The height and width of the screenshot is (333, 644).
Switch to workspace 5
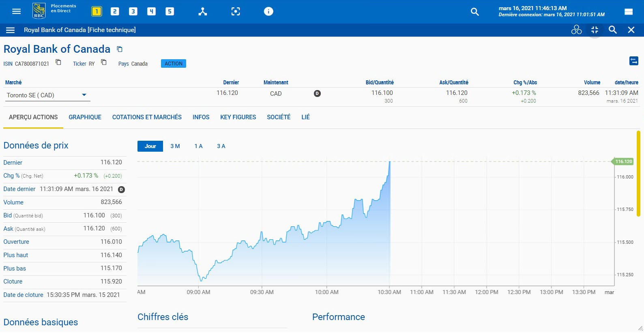tap(170, 11)
